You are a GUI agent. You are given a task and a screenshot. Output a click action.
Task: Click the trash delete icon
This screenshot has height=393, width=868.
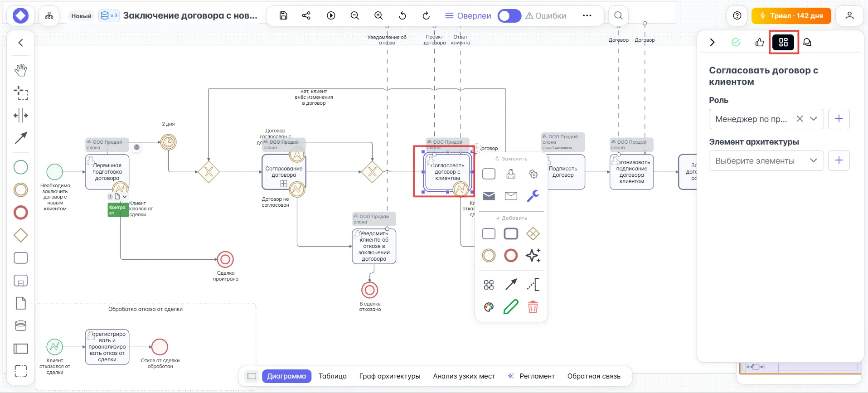[533, 307]
